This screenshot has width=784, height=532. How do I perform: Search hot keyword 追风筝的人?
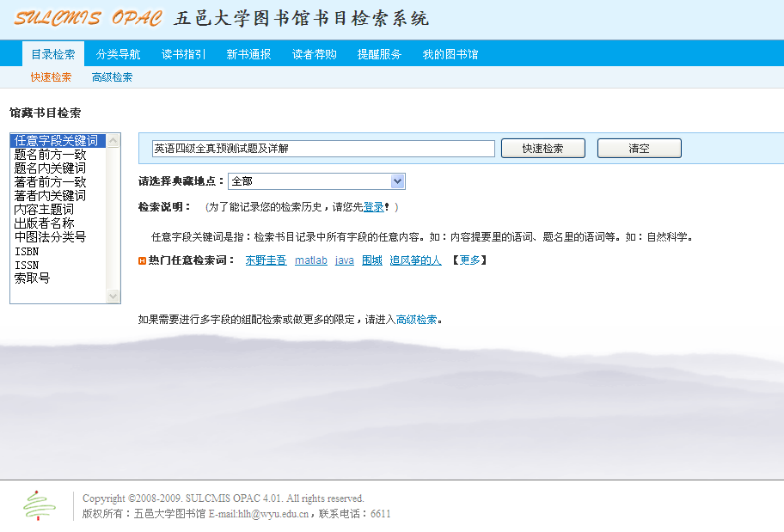pos(415,260)
